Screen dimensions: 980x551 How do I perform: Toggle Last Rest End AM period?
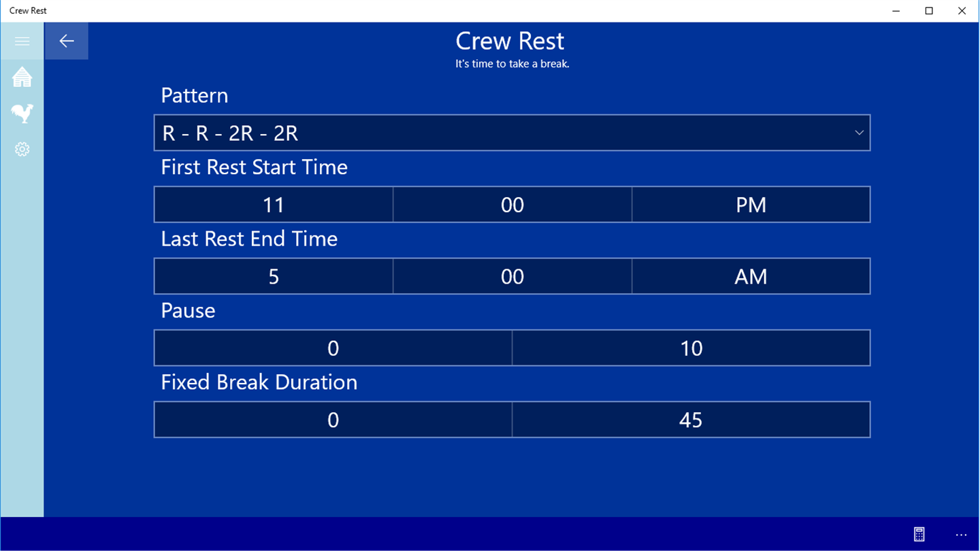751,276
